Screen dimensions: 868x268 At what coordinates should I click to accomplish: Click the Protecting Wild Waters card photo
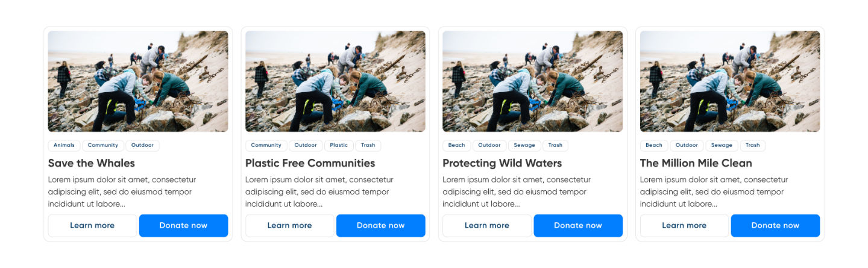532,81
